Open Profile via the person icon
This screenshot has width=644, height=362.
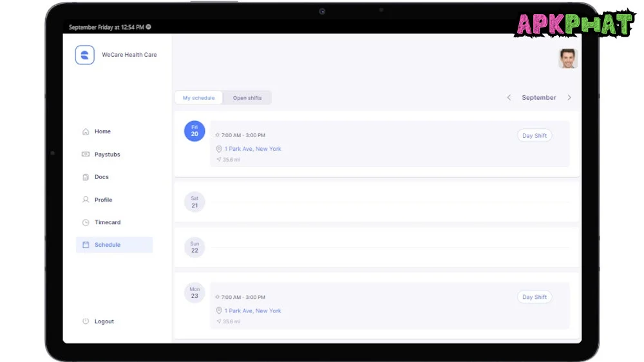coord(86,200)
